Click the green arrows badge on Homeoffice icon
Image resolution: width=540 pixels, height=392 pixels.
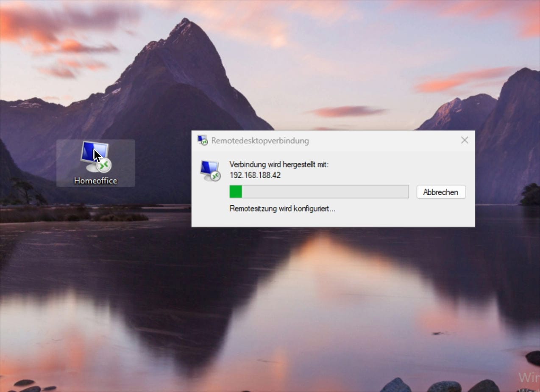point(104,166)
